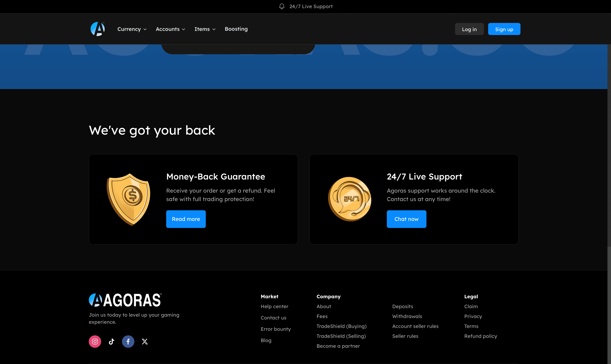Click the Read more button
Screen dimensions: 611x364
tap(186, 219)
